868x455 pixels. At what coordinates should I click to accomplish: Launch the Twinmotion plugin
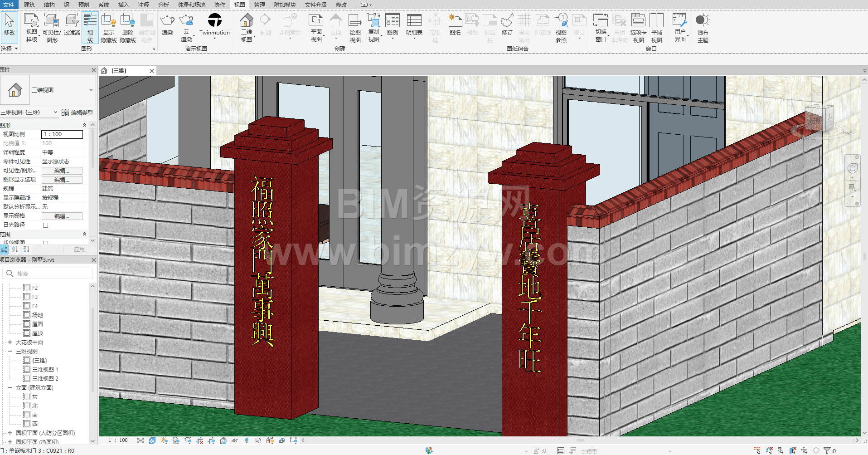point(214,21)
